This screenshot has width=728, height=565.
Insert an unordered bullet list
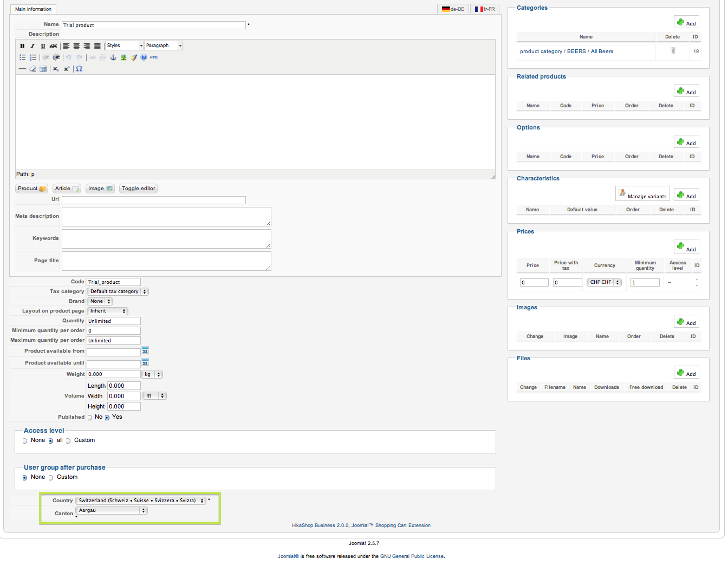[22, 57]
